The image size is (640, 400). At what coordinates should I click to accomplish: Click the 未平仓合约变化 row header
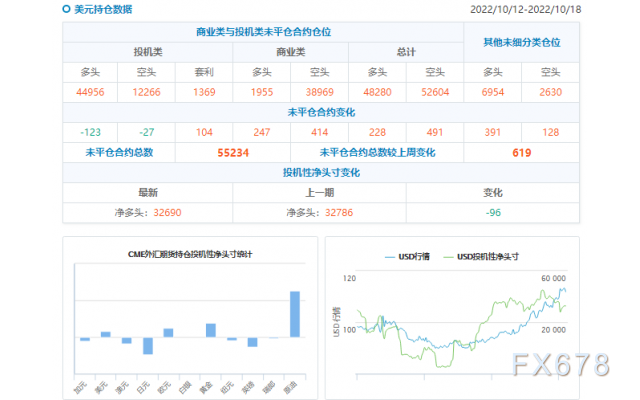pyautogui.click(x=321, y=112)
